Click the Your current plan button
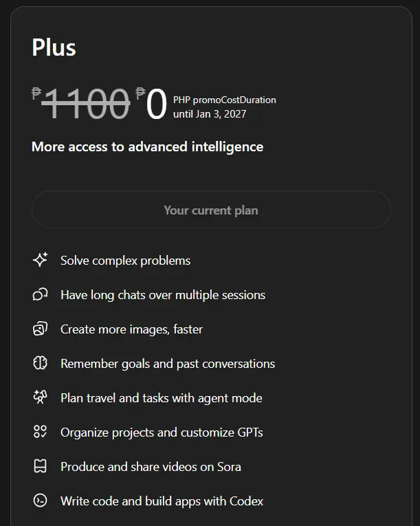420x526 pixels. 211,210
